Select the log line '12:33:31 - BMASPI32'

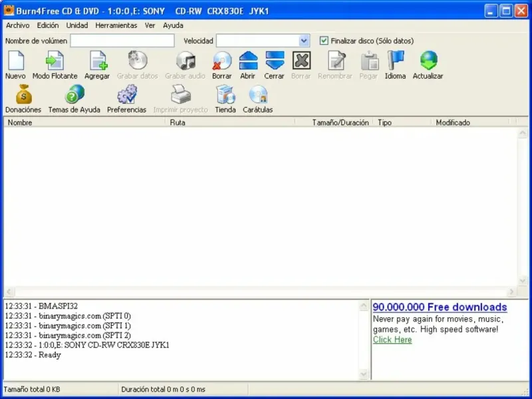click(x=41, y=306)
